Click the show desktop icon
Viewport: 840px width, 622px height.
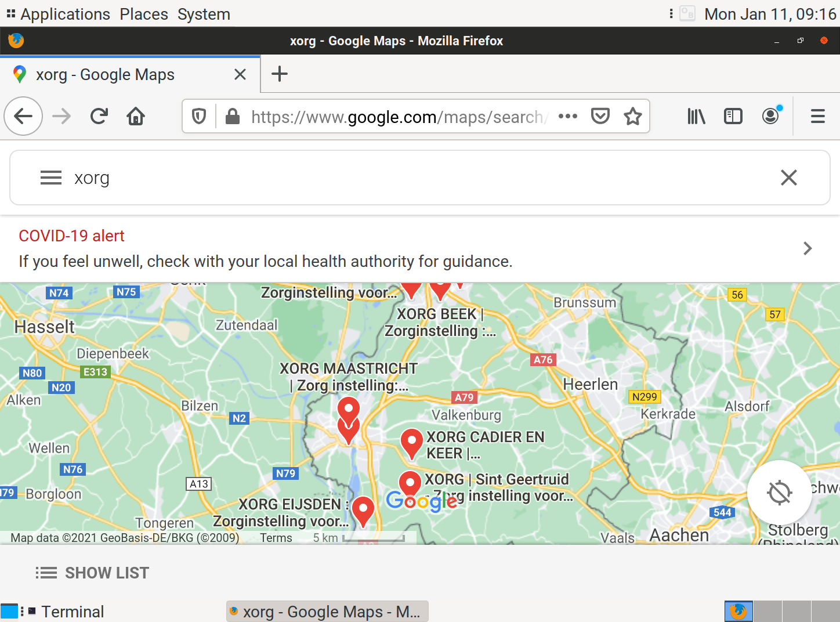coord(9,612)
